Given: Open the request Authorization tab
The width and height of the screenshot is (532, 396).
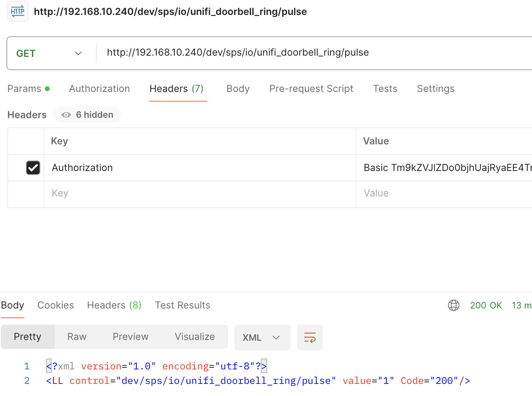Looking at the screenshot, I should 99,89.
